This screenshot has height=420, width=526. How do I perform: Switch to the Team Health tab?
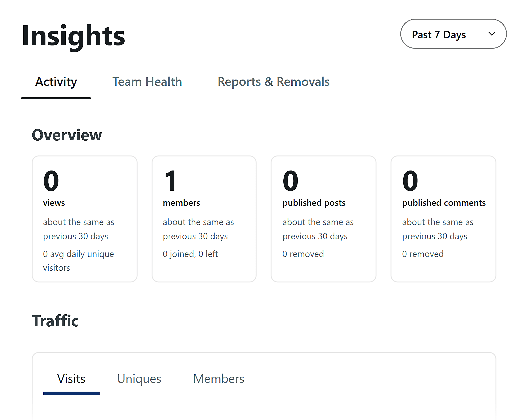point(147,82)
